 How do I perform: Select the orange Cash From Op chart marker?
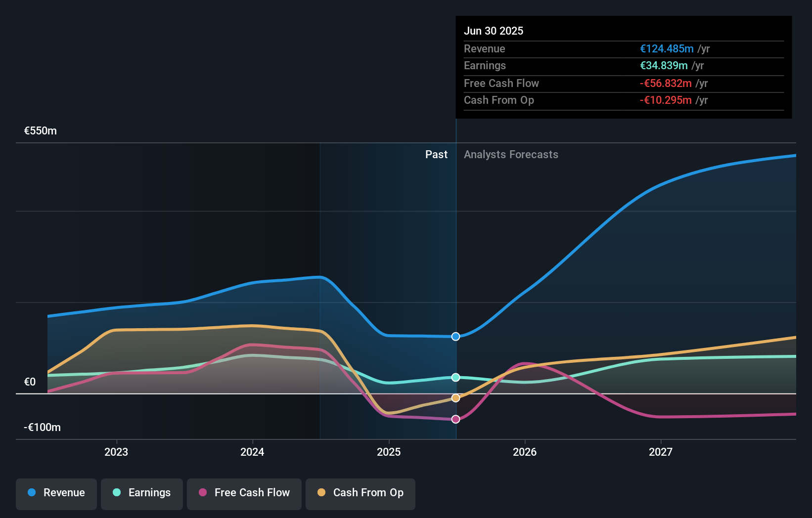455,397
